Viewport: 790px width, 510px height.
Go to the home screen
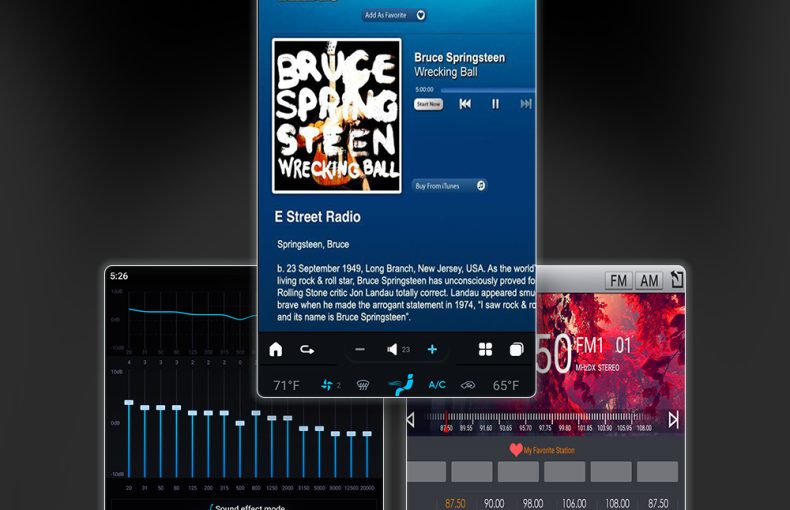click(x=276, y=349)
